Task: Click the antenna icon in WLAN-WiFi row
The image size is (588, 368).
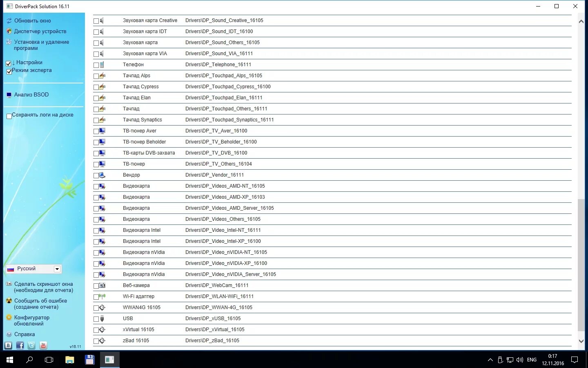Action: 102,296
